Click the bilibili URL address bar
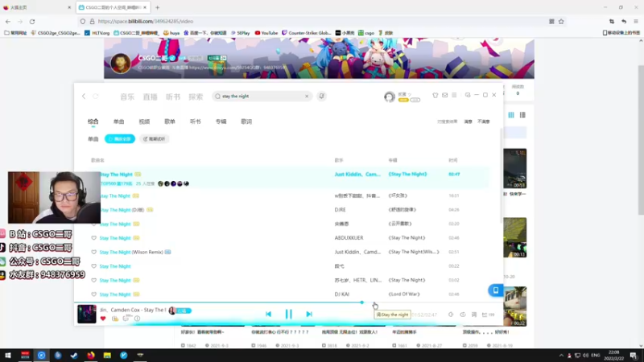 click(x=312, y=22)
